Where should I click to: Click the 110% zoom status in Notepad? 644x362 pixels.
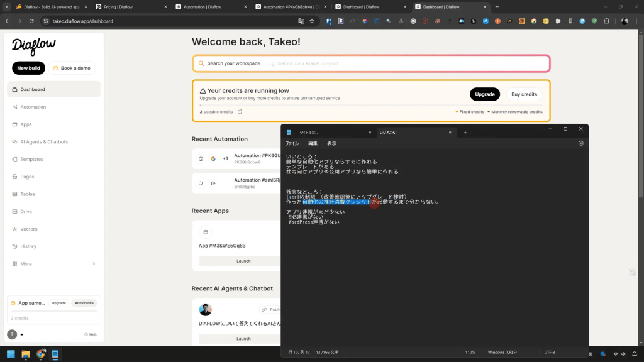[x=470, y=352]
